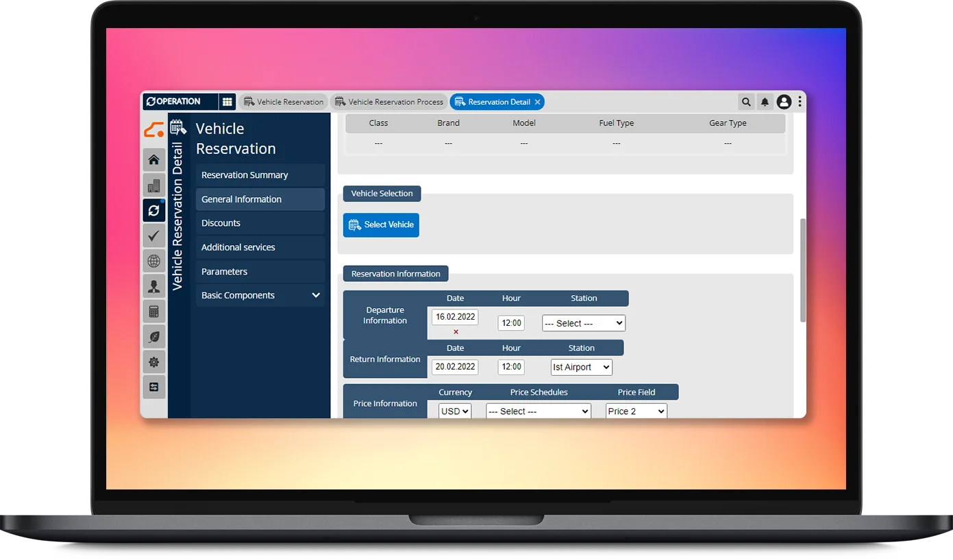This screenshot has width=953, height=560.
Task: Open the Price Field dropdown
Action: point(636,411)
